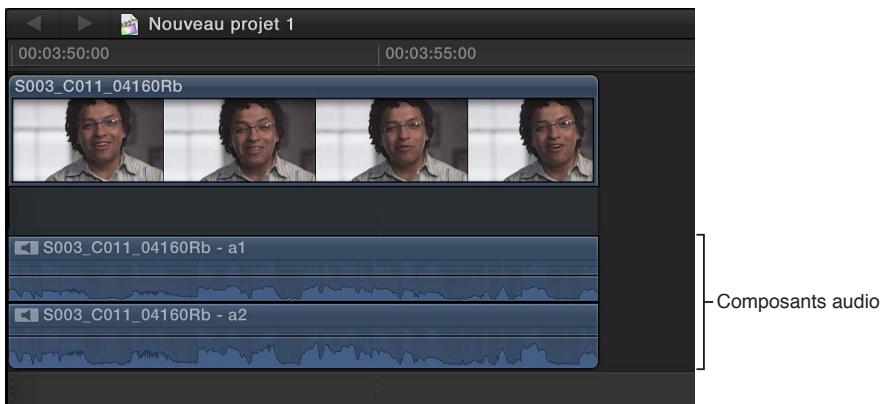Select audio component S003_C011_04160Rb - a2 label
The image size is (881, 404).
tap(145, 315)
